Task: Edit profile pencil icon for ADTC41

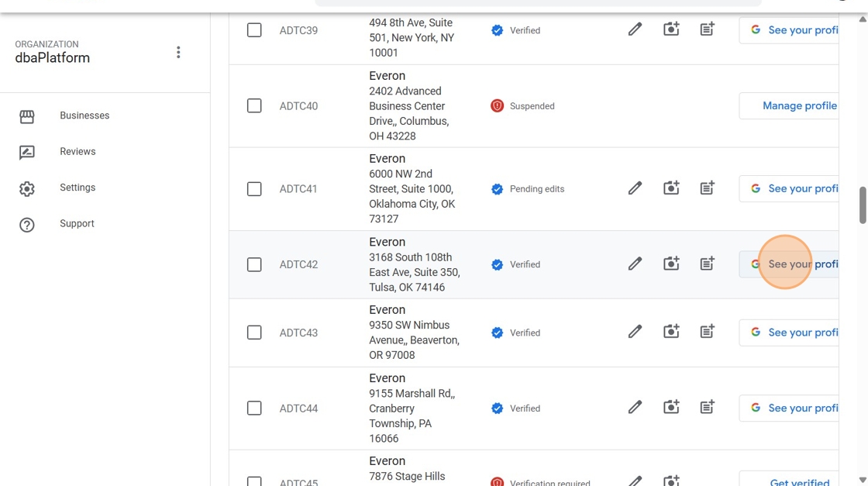Action: click(635, 188)
